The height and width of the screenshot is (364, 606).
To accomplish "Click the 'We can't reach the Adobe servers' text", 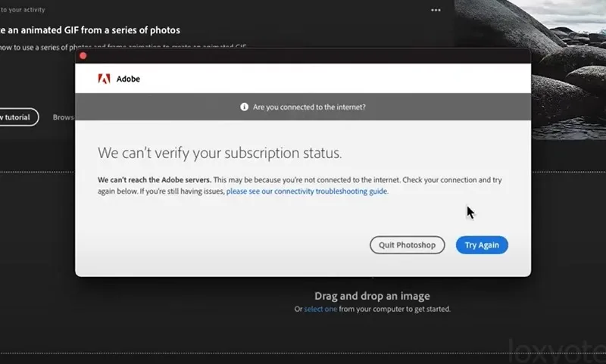I will pos(155,180).
